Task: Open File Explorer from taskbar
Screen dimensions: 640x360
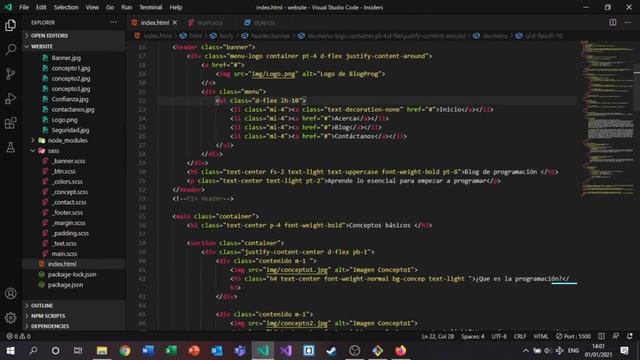Action: 102,351
